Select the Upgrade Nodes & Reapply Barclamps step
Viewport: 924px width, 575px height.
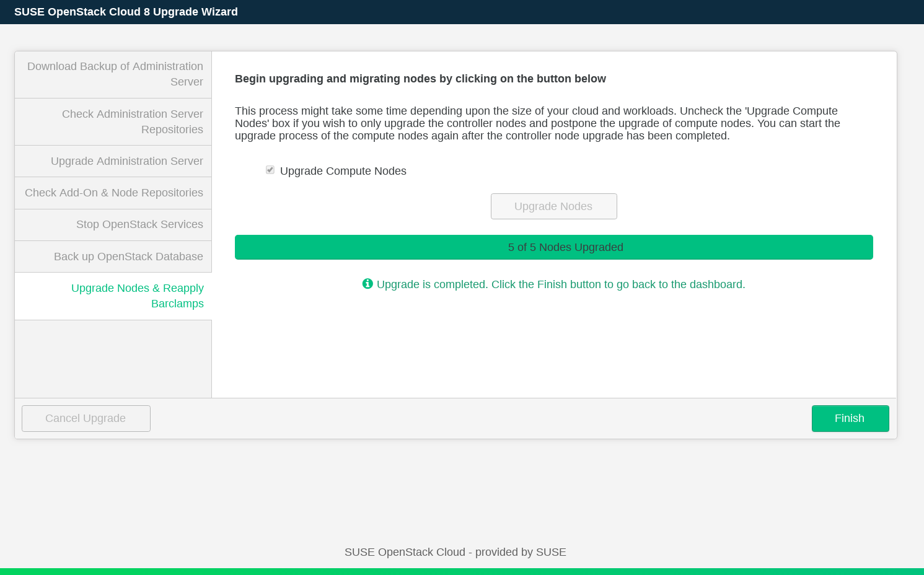click(x=137, y=296)
